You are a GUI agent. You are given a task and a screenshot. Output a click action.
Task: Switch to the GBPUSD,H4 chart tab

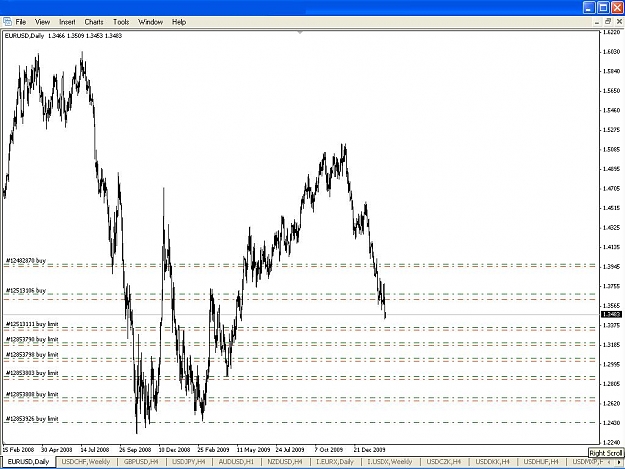point(141,461)
